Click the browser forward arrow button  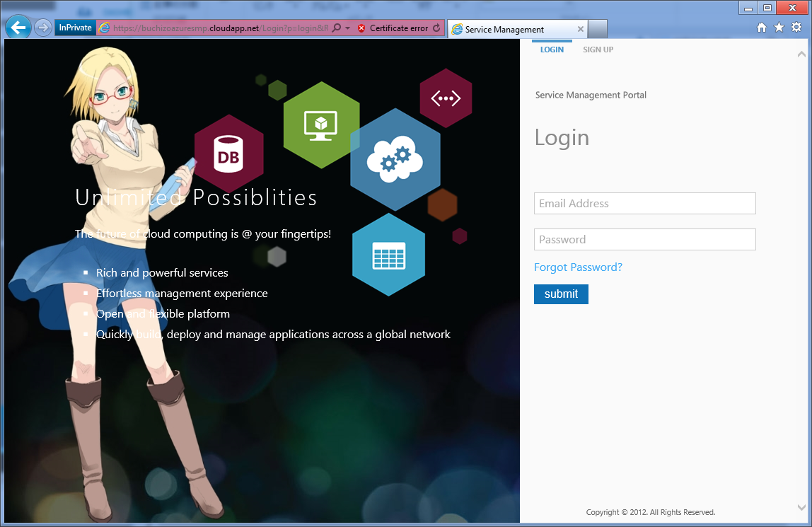click(x=42, y=28)
